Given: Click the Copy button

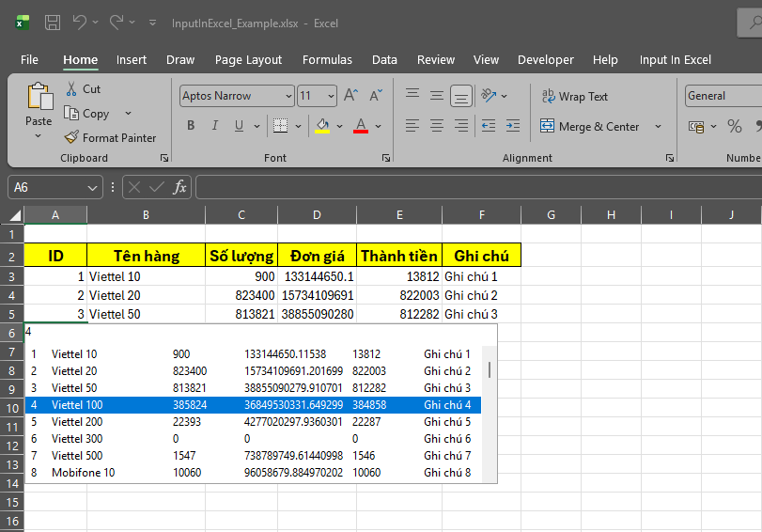Looking at the screenshot, I should pos(87,114).
